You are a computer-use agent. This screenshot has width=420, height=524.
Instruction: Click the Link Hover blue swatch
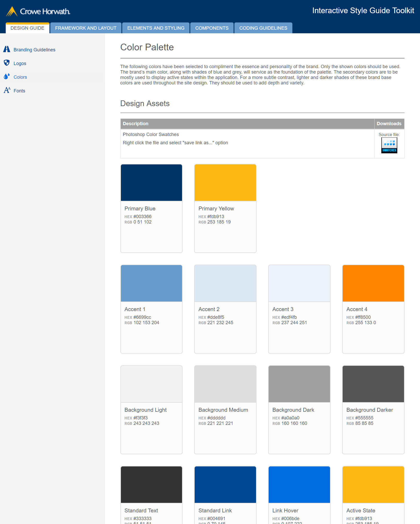point(299,485)
